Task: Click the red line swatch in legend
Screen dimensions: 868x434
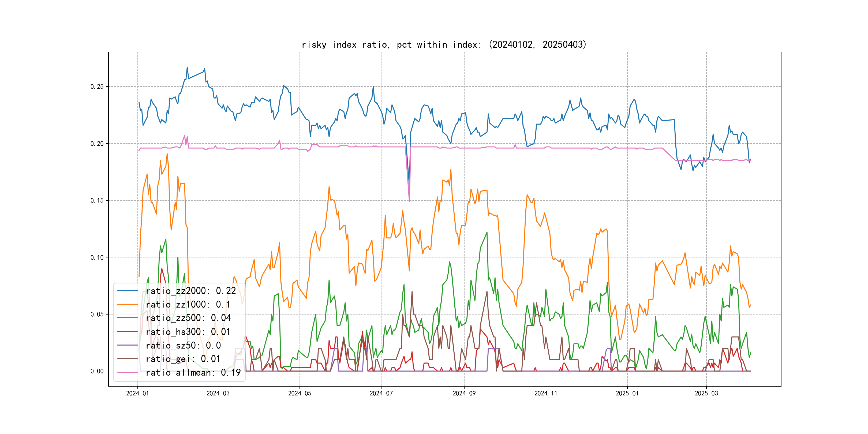Action: click(x=127, y=332)
